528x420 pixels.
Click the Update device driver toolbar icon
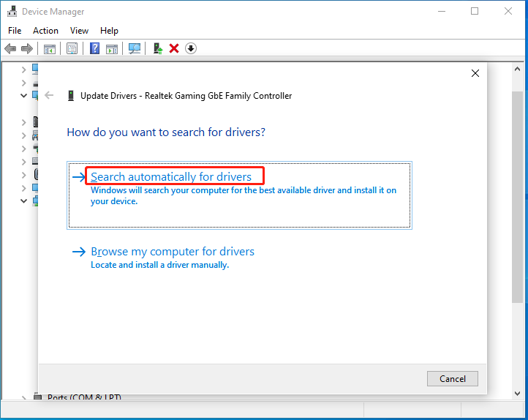pyautogui.click(x=157, y=48)
